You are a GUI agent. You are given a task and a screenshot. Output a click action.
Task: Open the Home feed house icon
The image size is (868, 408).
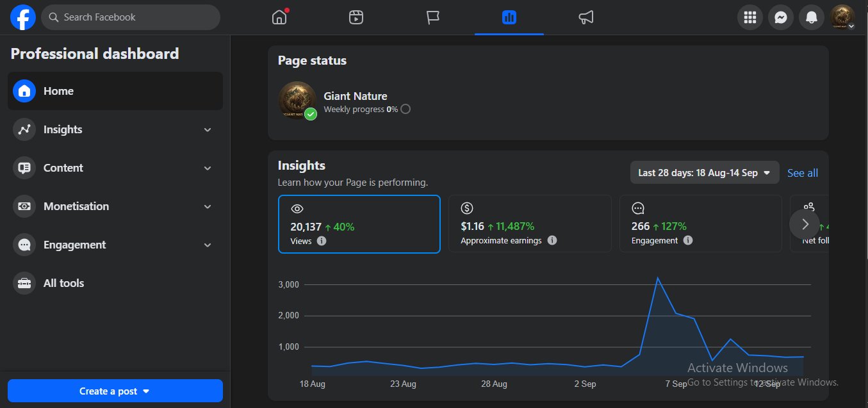279,17
